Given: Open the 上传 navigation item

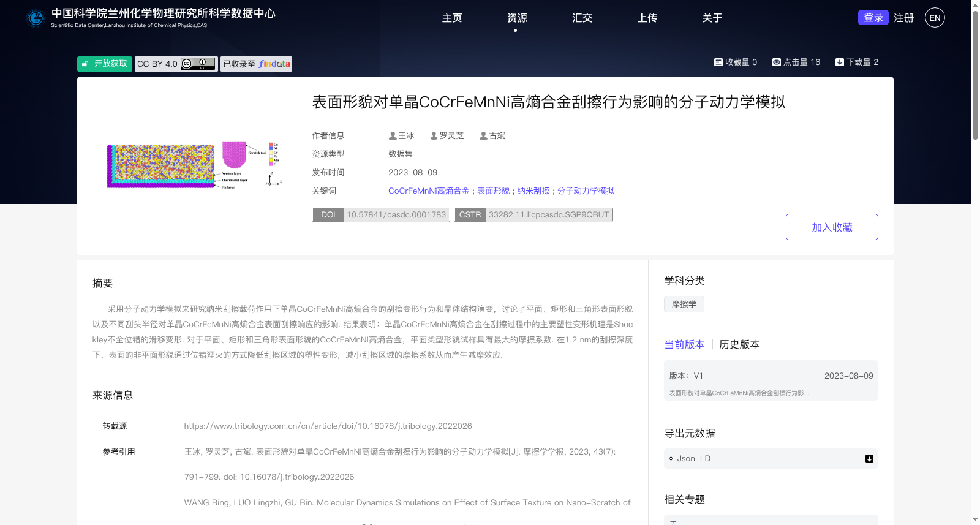Looking at the screenshot, I should (647, 18).
